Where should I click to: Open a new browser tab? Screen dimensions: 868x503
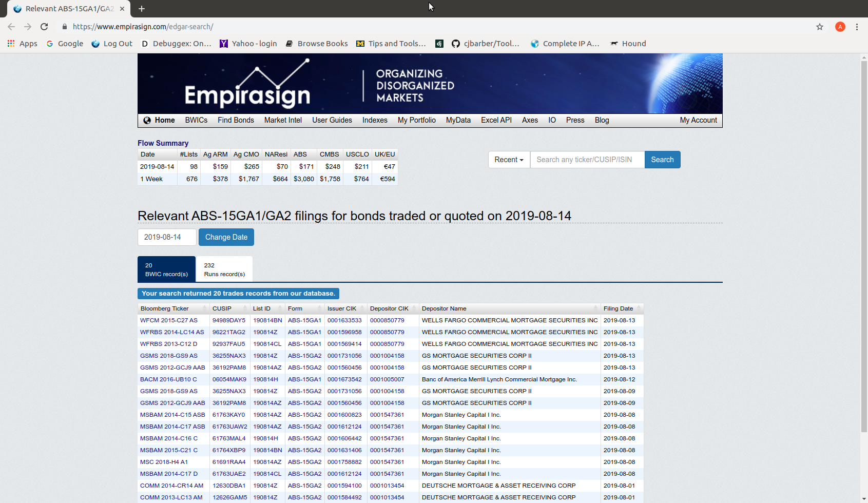142,9
